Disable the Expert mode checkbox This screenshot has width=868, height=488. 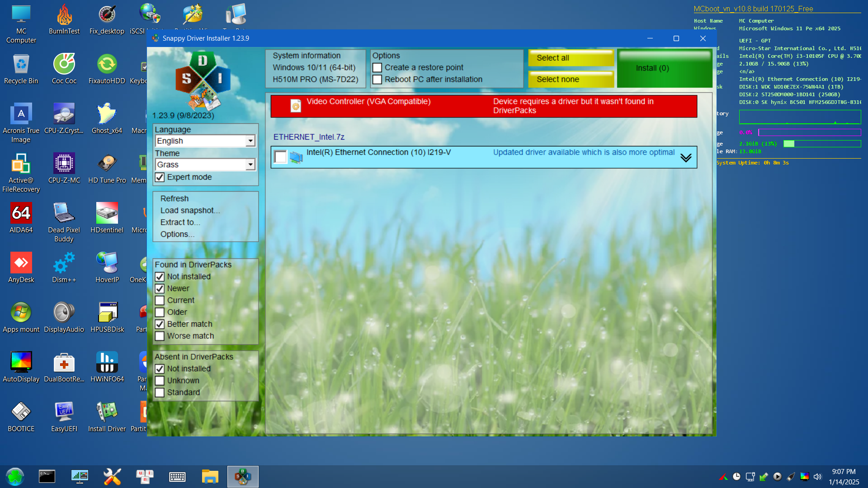[160, 177]
